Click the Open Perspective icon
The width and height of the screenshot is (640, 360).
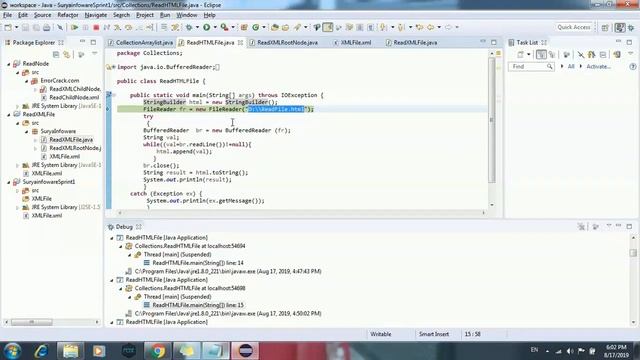pos(605,27)
